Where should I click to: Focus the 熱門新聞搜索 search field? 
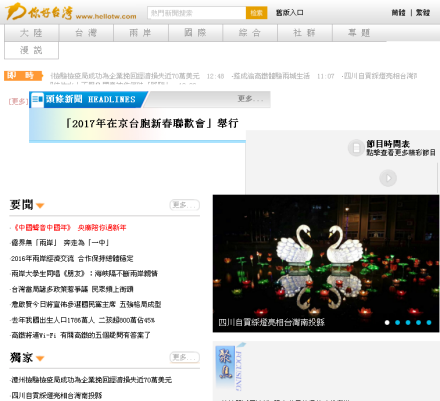tap(197, 13)
